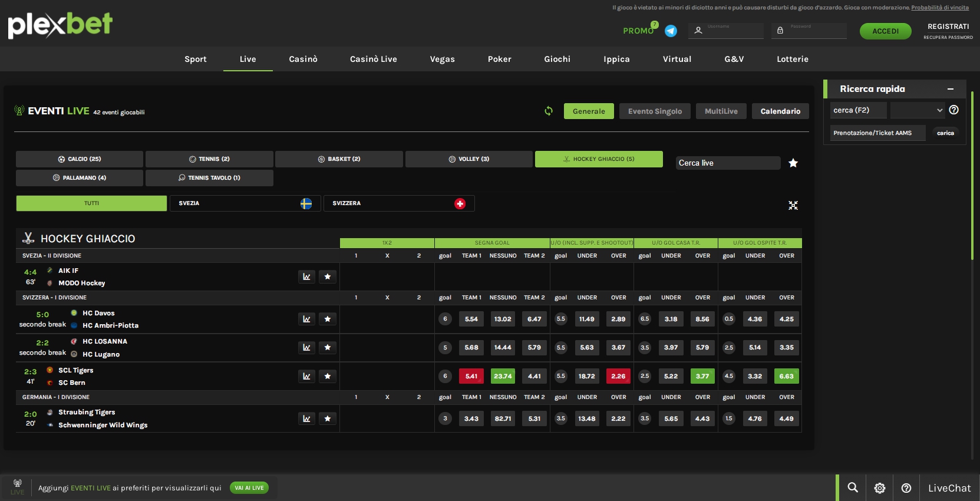This screenshot has width=980, height=501.
Task: Show favorite live events star filter
Action: [793, 163]
